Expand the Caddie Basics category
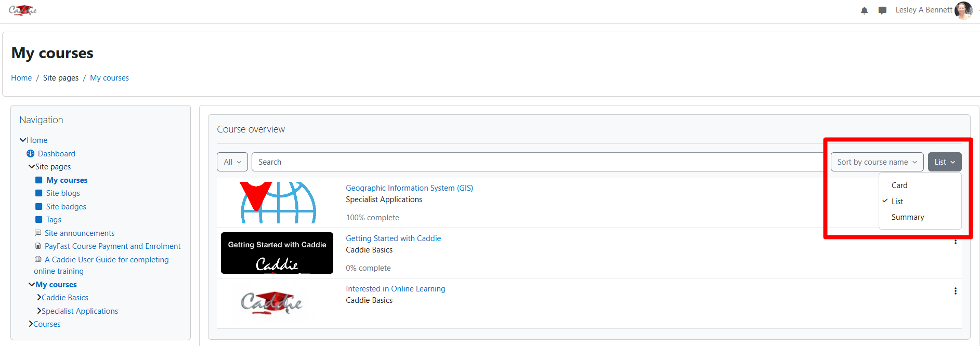980x346 pixels. pos(39,298)
